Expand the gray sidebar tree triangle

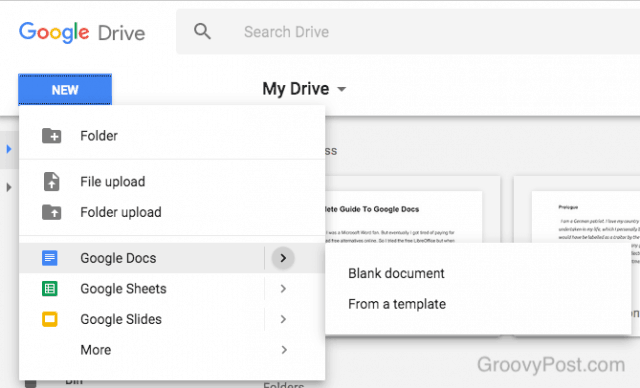[x=9, y=187]
